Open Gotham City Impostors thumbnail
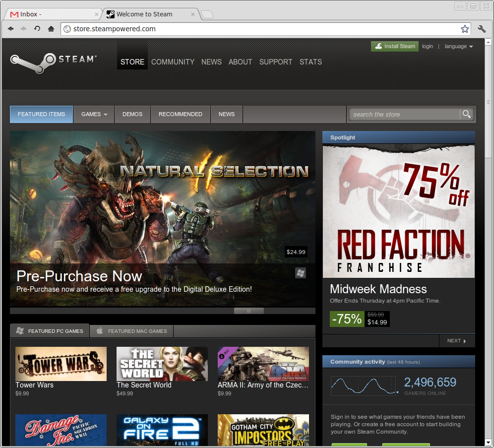Viewport: 494px width, 448px height. coord(263,430)
